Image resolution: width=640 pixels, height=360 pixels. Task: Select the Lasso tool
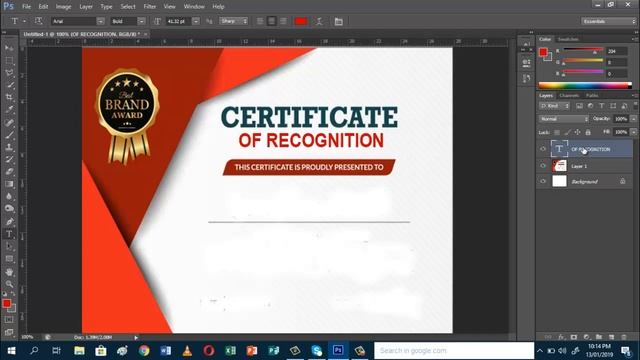[9, 73]
